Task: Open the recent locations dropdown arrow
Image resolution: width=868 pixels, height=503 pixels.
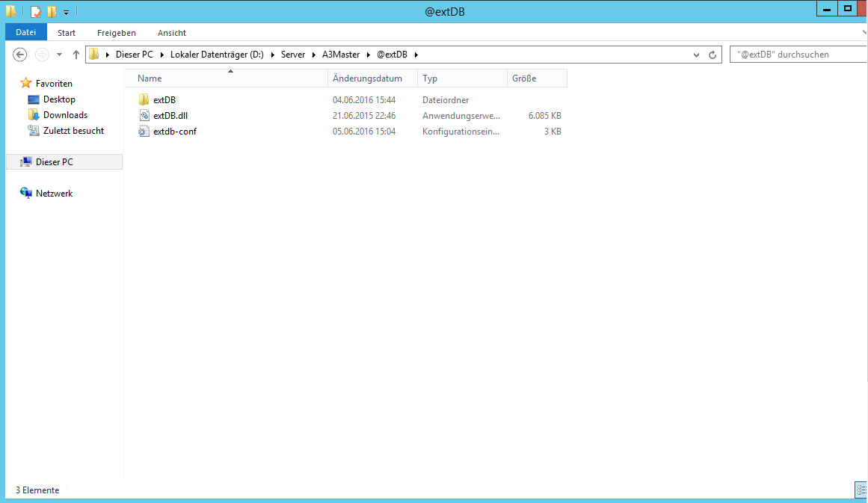Action: coord(59,55)
